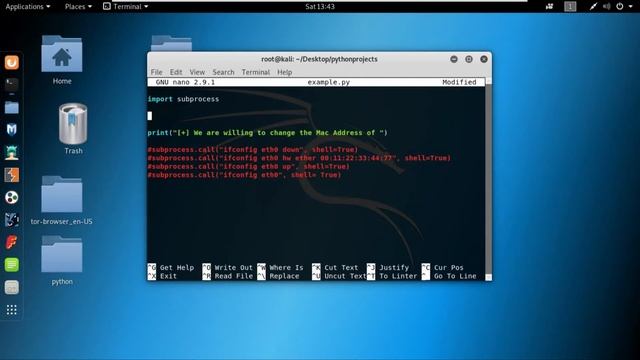Open the orange Burp Suite dock icon

(x=12, y=62)
